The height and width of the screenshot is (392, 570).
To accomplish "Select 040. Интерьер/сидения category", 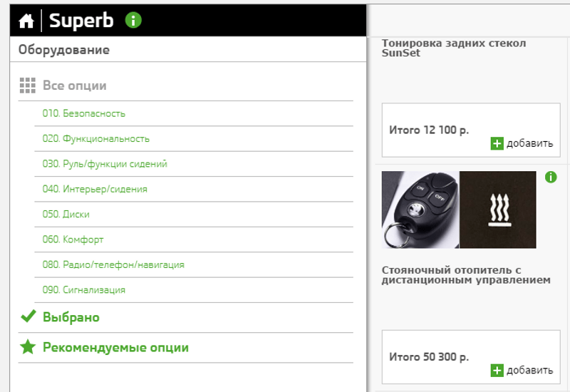I will [95, 190].
